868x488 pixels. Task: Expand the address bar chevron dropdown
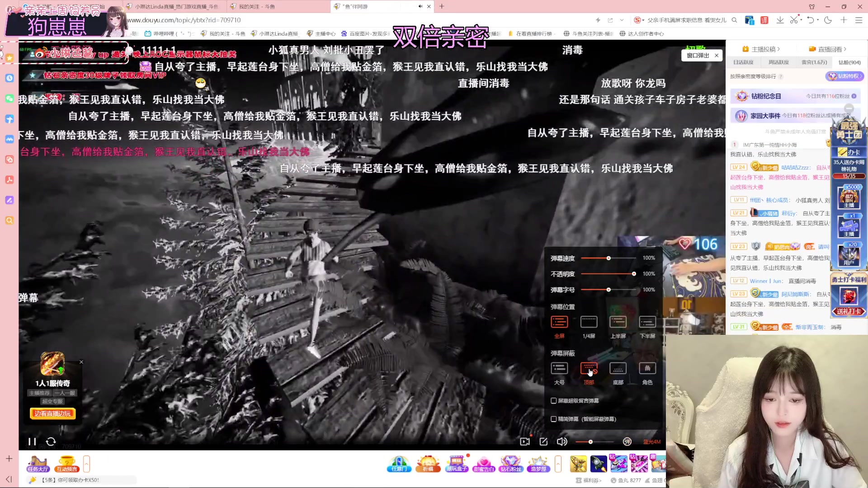(x=622, y=20)
